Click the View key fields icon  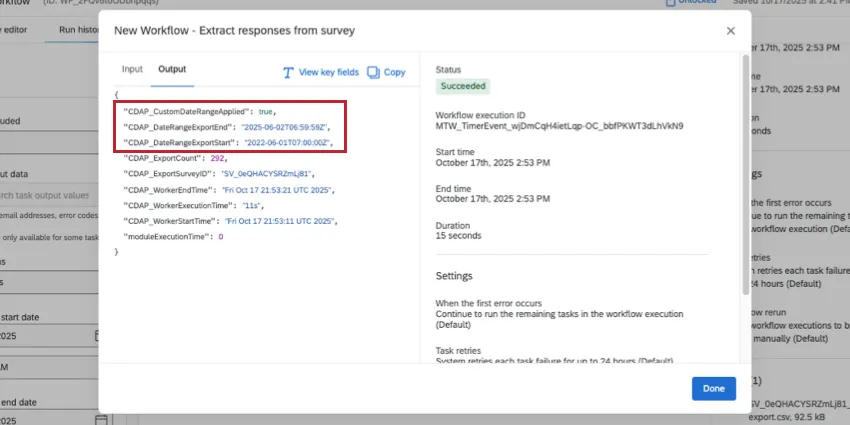click(288, 72)
